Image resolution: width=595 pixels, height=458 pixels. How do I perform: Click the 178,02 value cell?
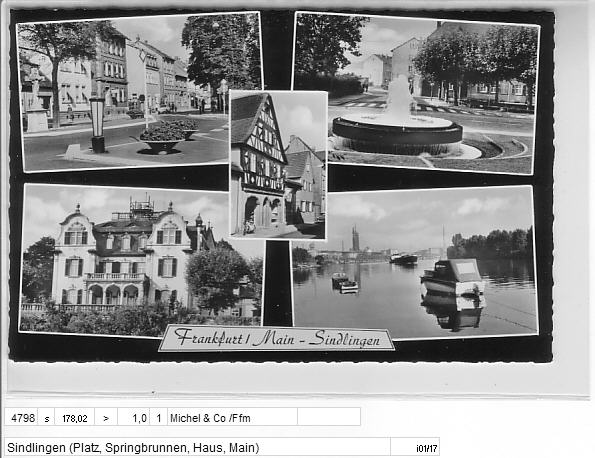click(75, 418)
